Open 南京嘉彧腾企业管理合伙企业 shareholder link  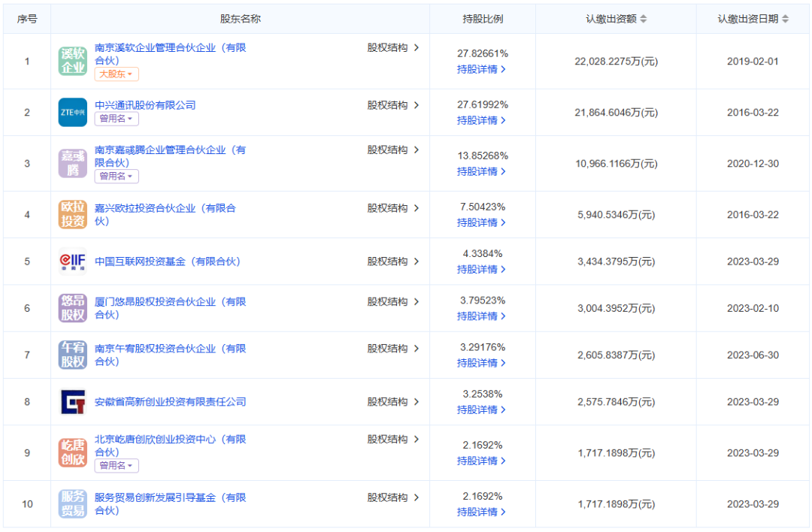tap(171, 156)
